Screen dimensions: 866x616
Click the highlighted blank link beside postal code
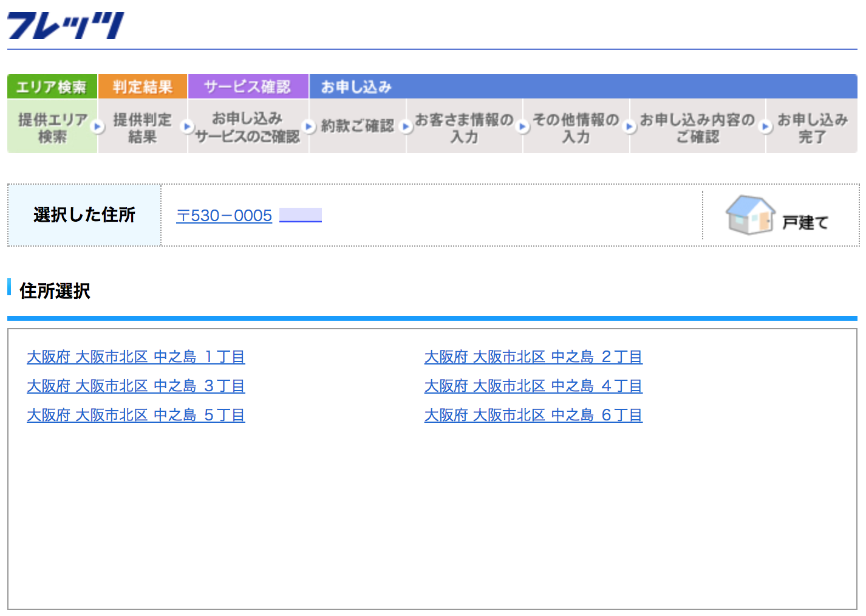click(301, 216)
